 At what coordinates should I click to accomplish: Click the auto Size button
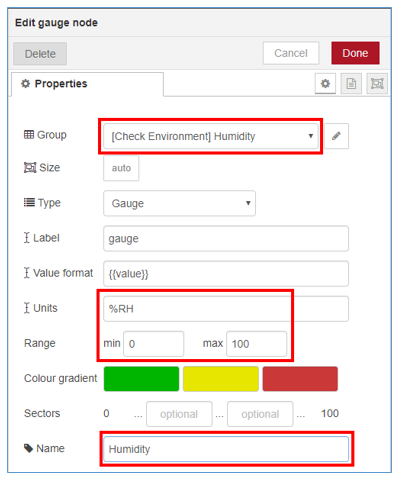121,168
